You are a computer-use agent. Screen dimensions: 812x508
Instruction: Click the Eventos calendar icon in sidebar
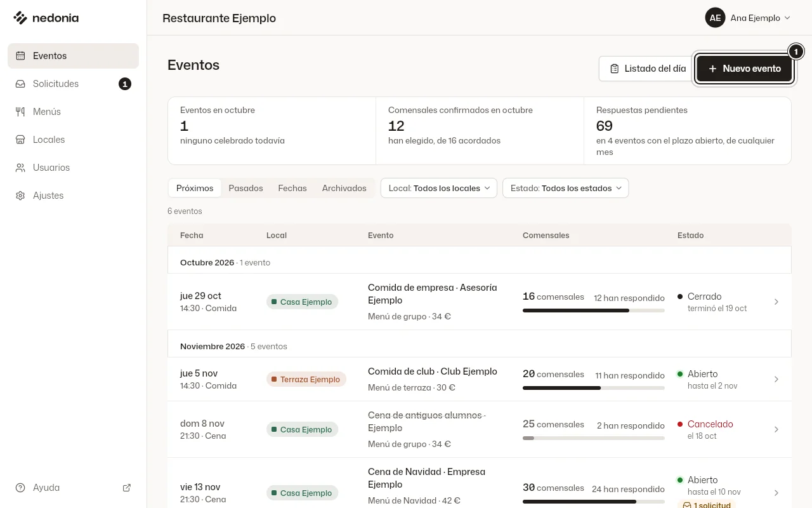20,56
